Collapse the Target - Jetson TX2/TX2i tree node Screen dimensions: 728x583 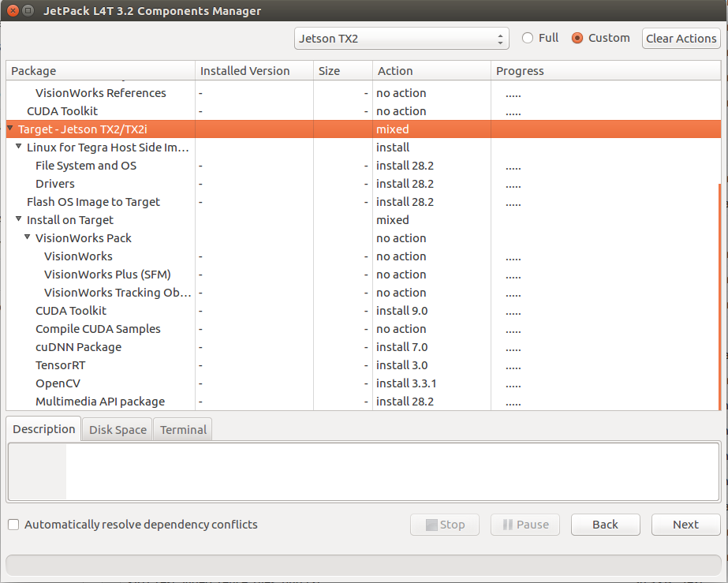pyautogui.click(x=9, y=128)
